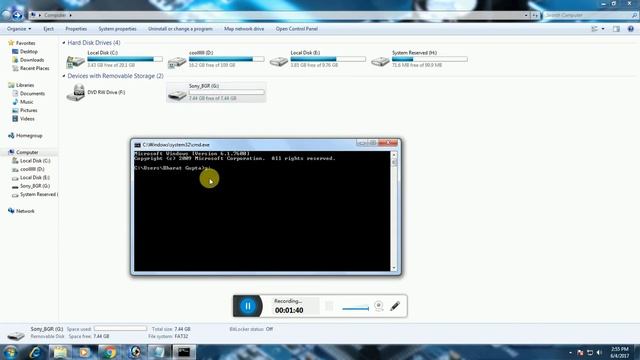Open System properties from the toolbar
The width and height of the screenshot is (640, 360).
(117, 29)
